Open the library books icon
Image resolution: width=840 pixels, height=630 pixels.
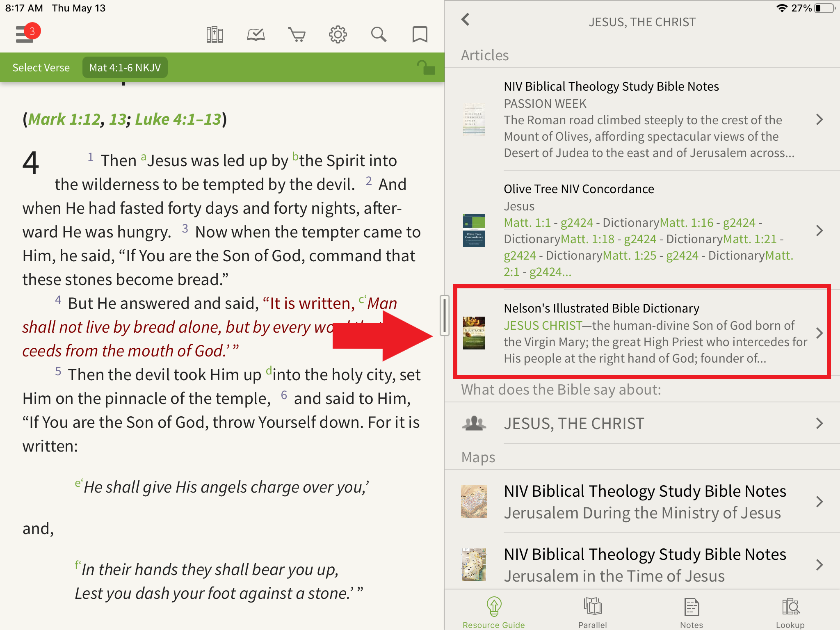[x=215, y=34]
